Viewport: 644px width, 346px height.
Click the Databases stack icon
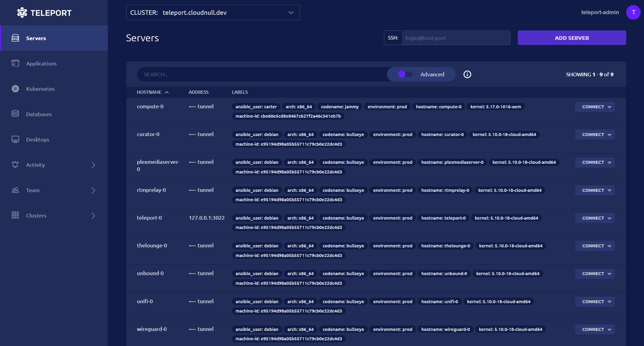[15, 114]
